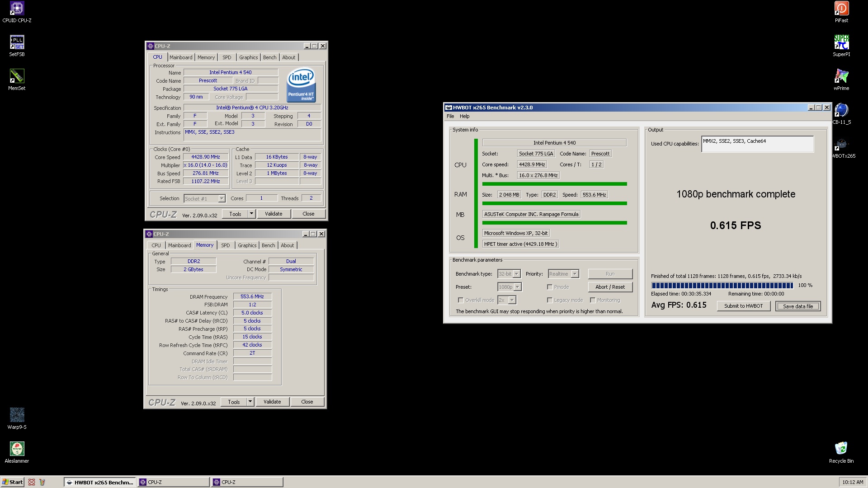Click Validate in the bottom CPU-Z window

pos(272,402)
